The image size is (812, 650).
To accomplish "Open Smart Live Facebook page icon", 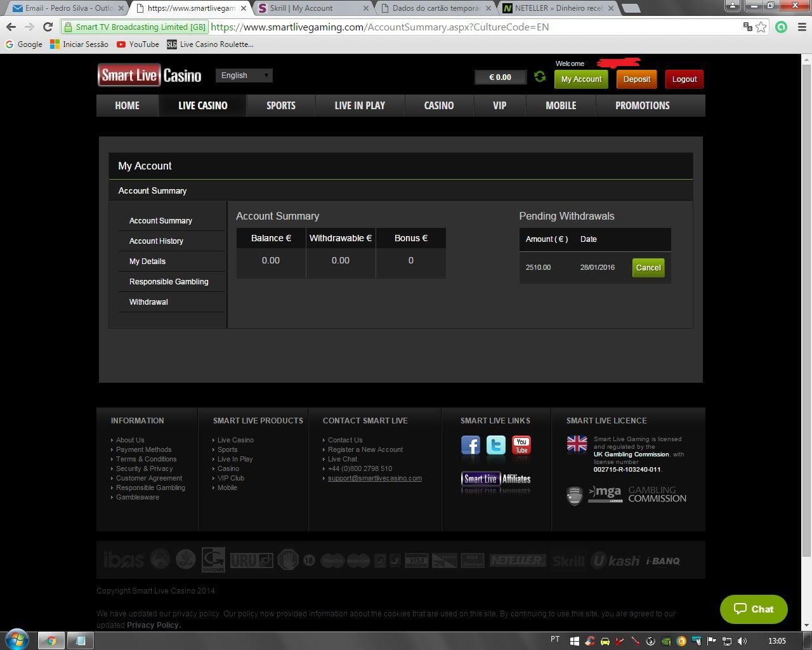I will click(470, 446).
